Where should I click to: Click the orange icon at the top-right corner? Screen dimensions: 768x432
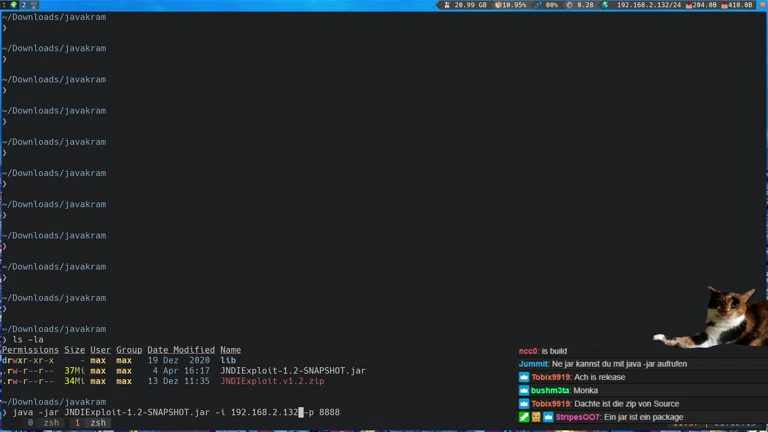(x=763, y=5)
